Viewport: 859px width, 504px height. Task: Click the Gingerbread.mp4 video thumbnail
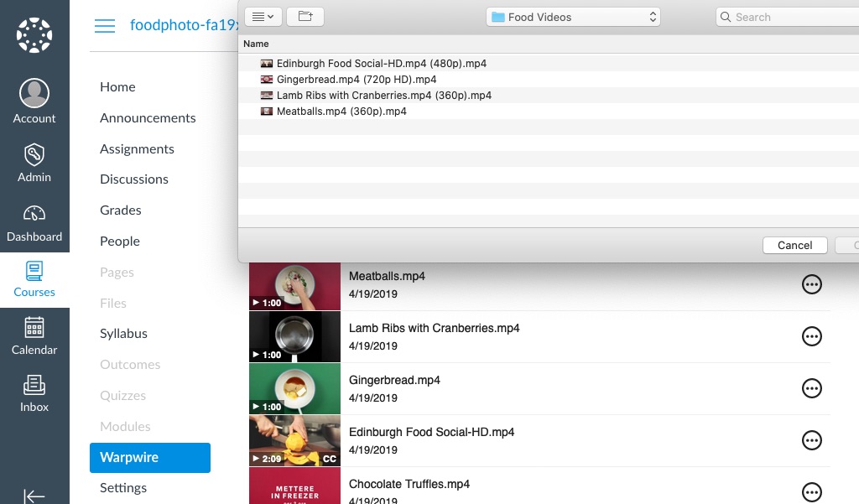click(x=294, y=388)
